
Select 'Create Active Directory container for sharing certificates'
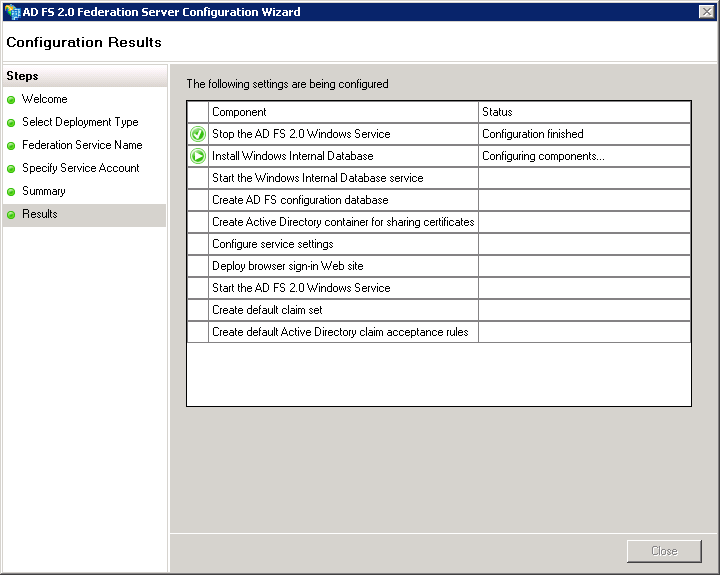[x=439, y=222]
